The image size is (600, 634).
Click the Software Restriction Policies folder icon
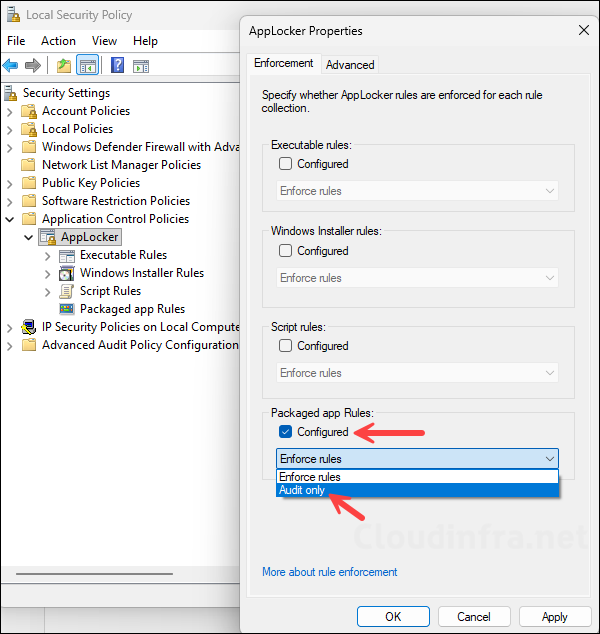pyautogui.click(x=28, y=201)
